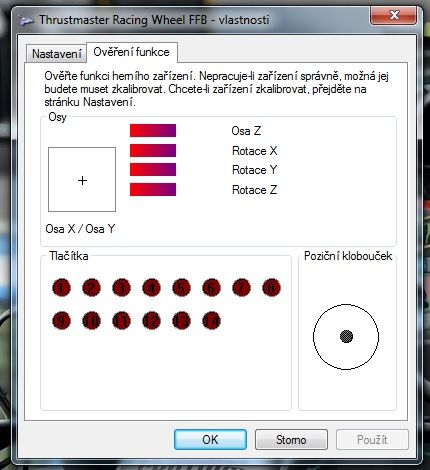The height and width of the screenshot is (470, 430).
Task: Click button indicator number 8
Action: point(271,288)
